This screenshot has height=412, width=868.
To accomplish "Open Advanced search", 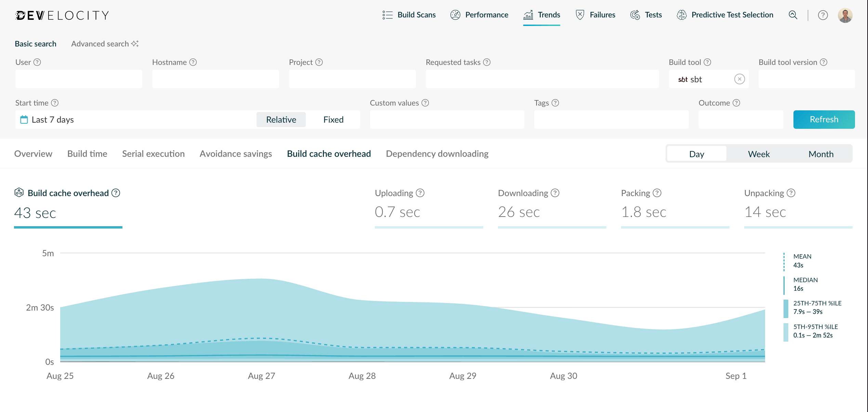I will click(x=100, y=44).
